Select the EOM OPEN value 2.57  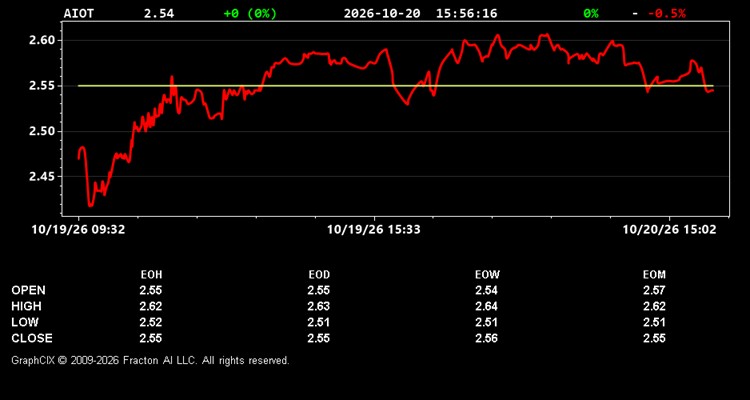[654, 290]
